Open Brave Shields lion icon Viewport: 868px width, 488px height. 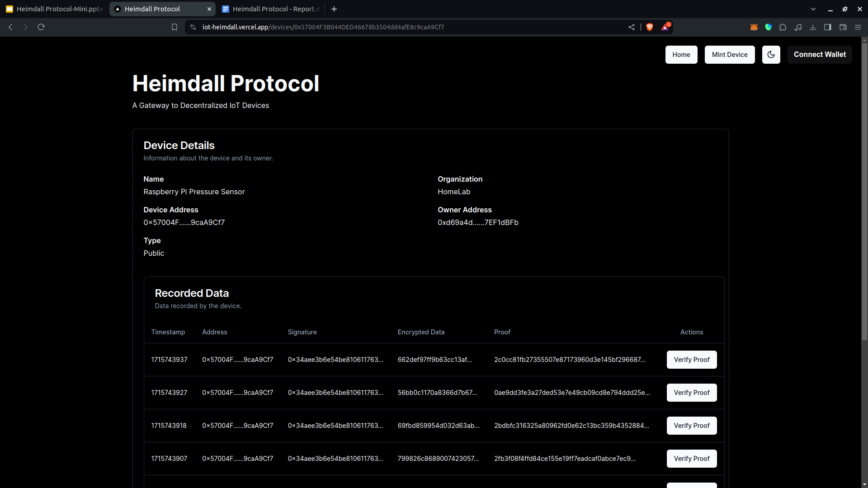click(x=650, y=27)
